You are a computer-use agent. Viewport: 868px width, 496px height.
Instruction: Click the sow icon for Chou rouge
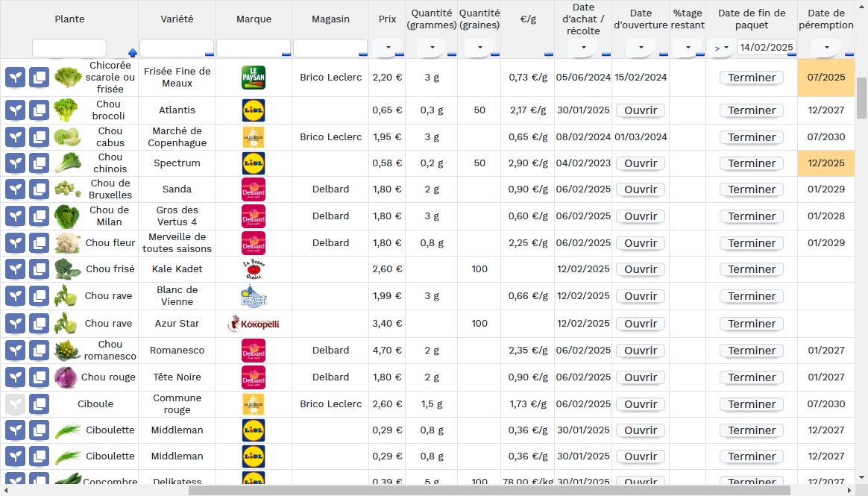16,377
